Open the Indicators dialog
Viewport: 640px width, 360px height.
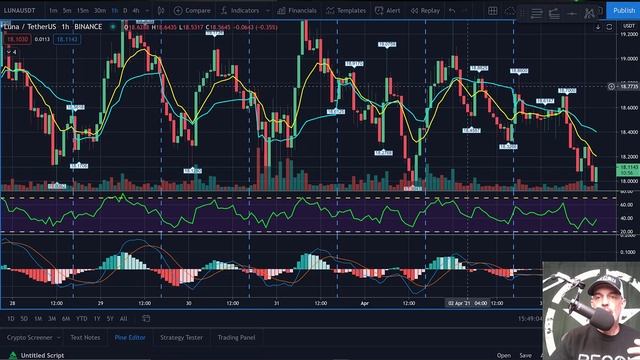click(240, 11)
